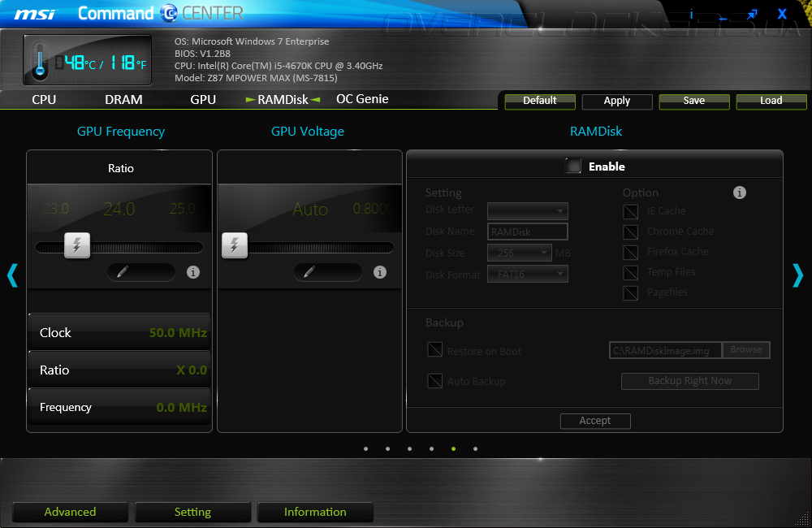Open the Disk Size dropdown
812x528 pixels.
(x=520, y=253)
